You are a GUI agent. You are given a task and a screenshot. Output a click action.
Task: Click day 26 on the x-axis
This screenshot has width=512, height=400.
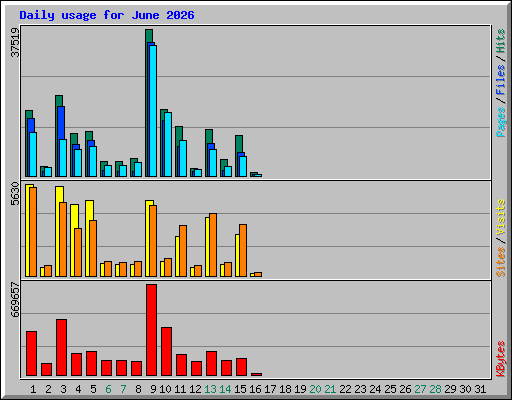point(405,389)
